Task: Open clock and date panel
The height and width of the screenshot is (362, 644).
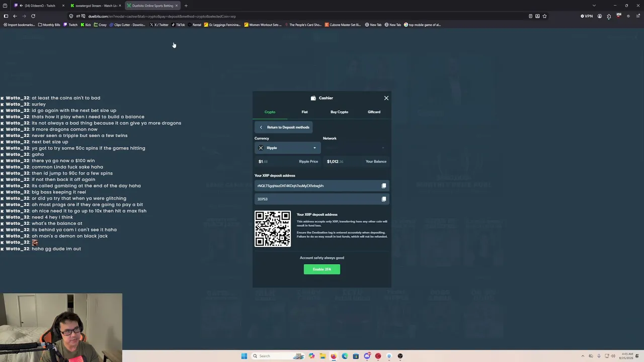Action: (x=625, y=356)
